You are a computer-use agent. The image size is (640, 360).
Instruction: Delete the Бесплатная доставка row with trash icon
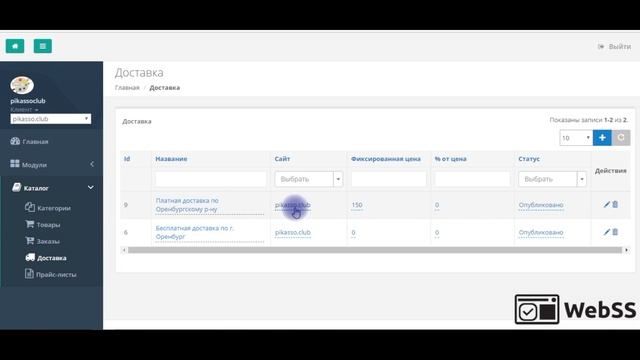point(615,232)
